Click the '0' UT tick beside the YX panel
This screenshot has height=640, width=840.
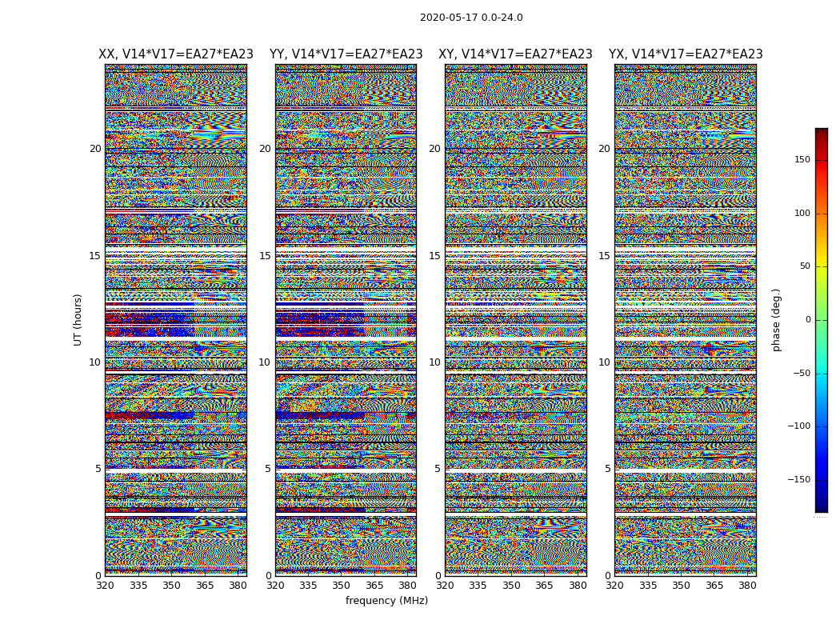[x=607, y=576]
